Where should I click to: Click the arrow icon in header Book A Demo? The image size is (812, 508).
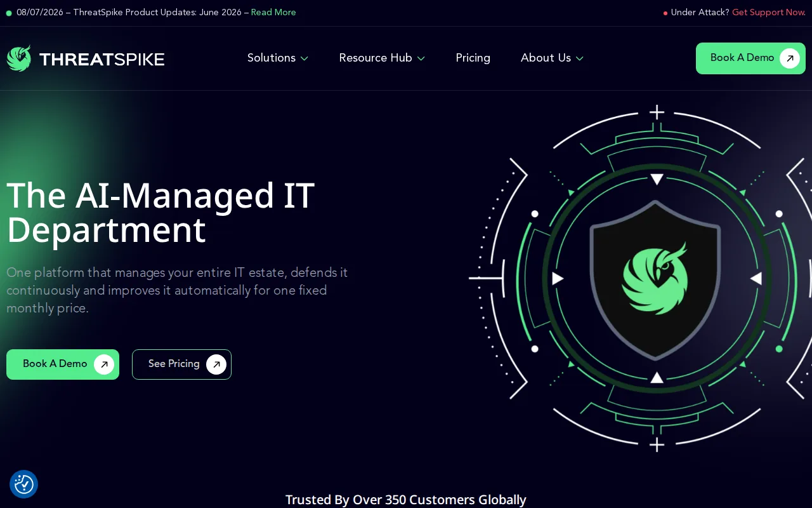[x=790, y=58]
